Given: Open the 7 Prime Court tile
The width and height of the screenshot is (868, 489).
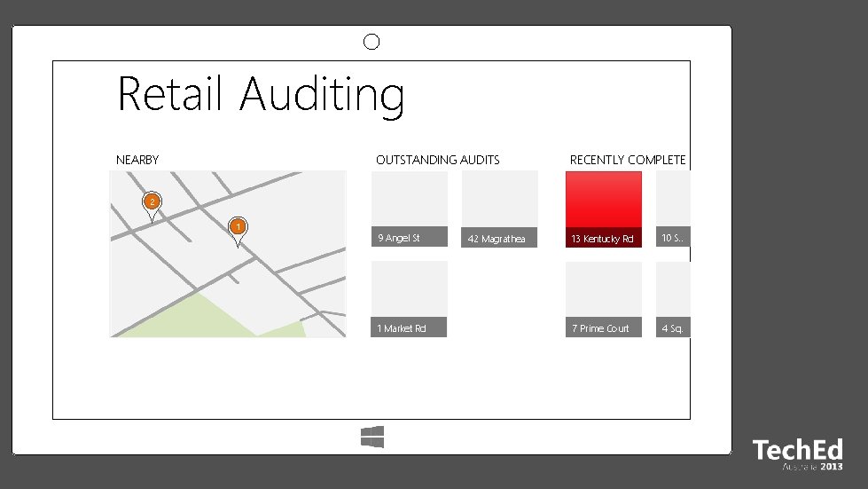Looking at the screenshot, I should pos(604,300).
